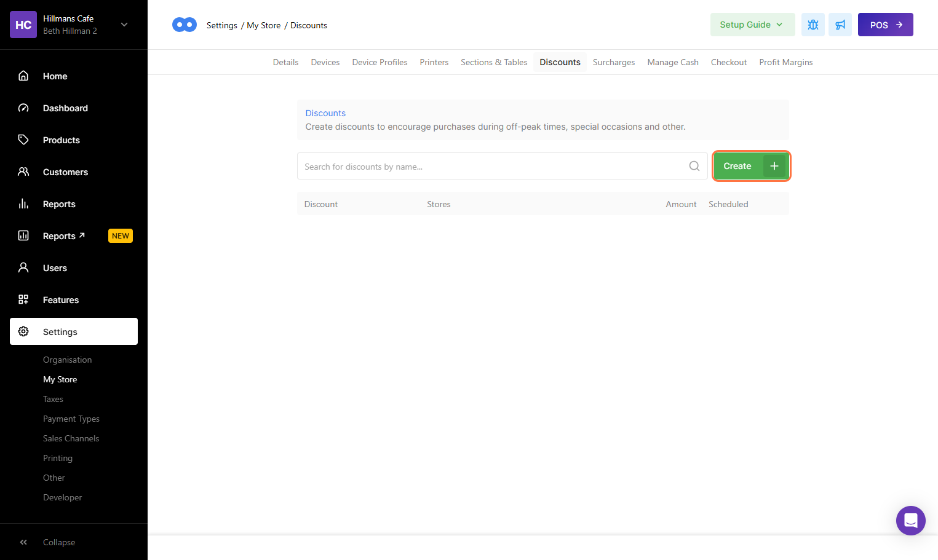Click Settings breadcrumb link

[x=221, y=25]
